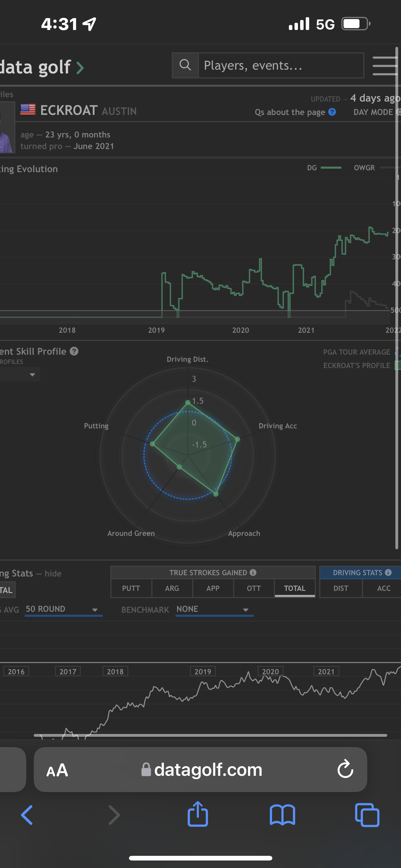Select the TOTAL strokes gained tab
Image resolution: width=401 pixels, height=868 pixels.
point(295,588)
